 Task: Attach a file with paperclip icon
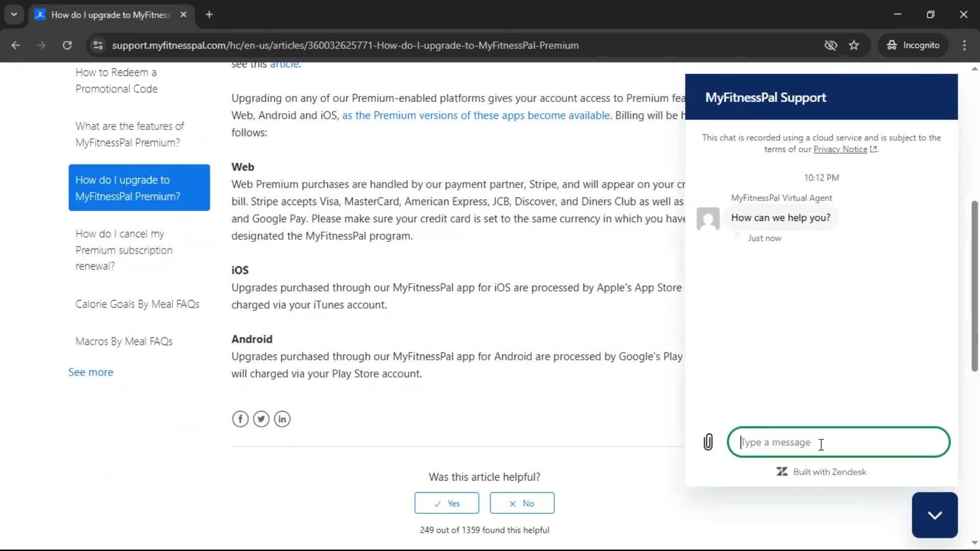pos(708,442)
